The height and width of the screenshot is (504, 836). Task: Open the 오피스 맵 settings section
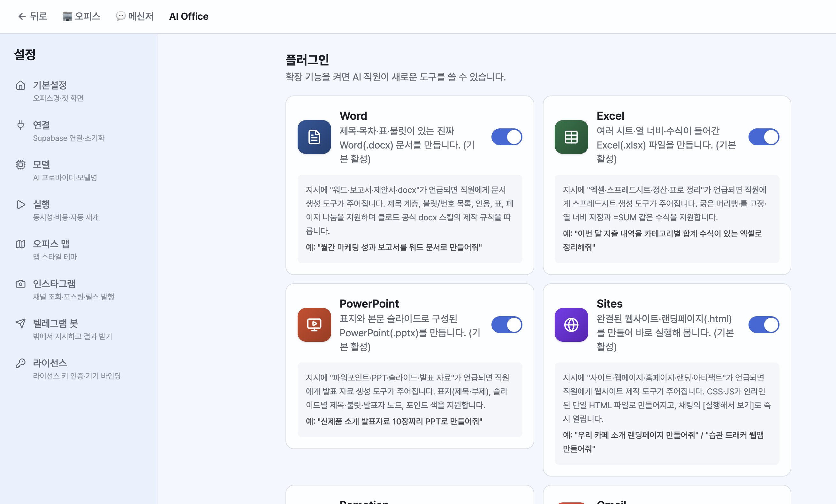[78, 250]
